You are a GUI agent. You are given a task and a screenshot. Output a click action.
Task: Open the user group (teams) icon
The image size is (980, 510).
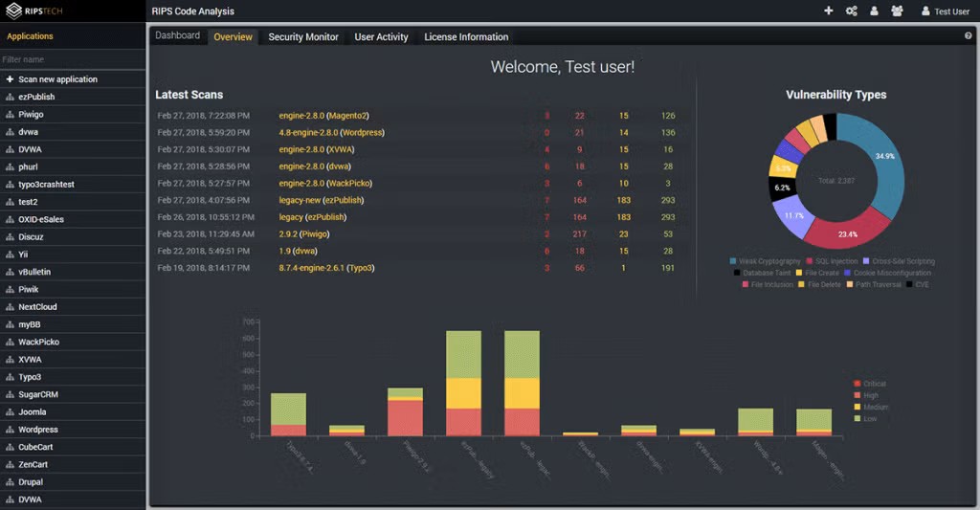pyautogui.click(x=897, y=11)
